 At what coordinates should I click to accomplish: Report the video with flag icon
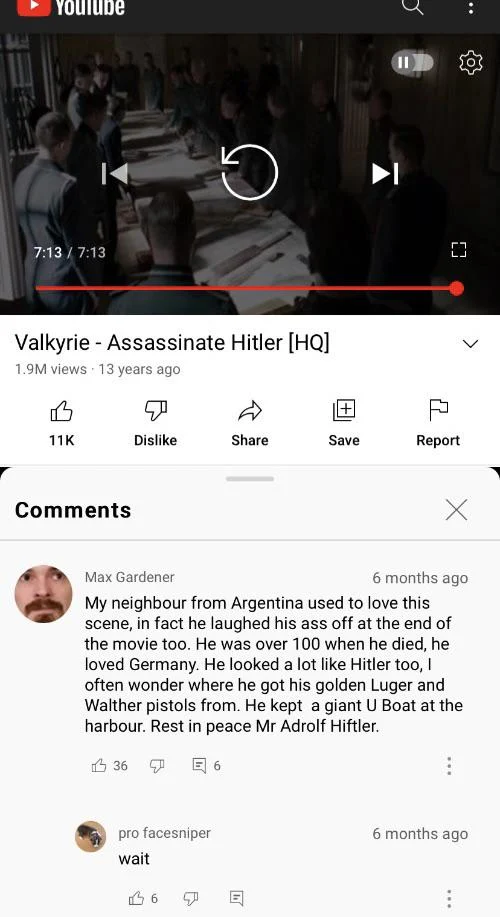click(x=438, y=423)
